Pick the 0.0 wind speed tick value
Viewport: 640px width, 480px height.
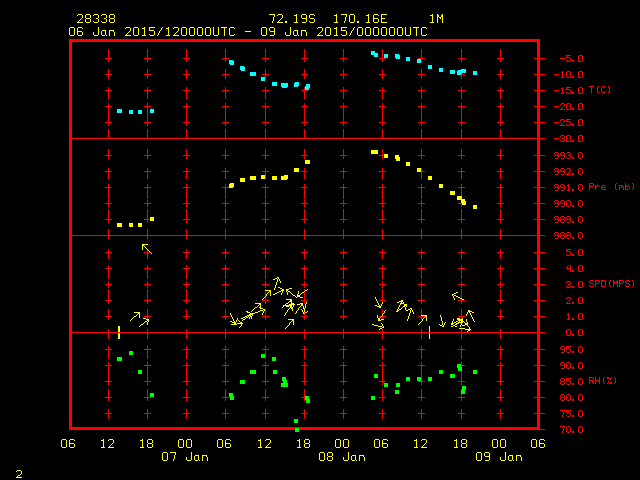pos(574,333)
